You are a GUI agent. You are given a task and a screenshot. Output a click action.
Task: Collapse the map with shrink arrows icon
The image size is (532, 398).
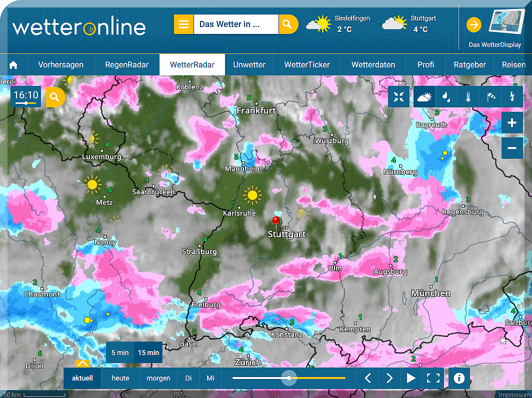(x=398, y=97)
